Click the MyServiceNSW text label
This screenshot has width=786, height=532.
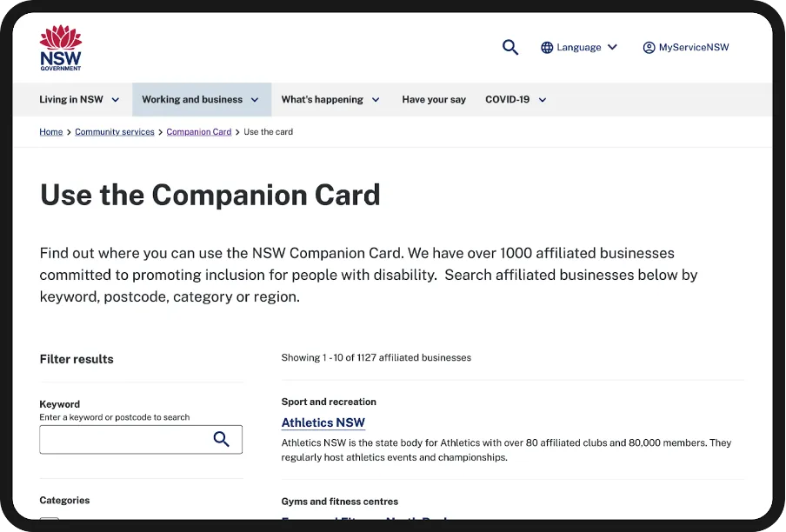click(693, 47)
